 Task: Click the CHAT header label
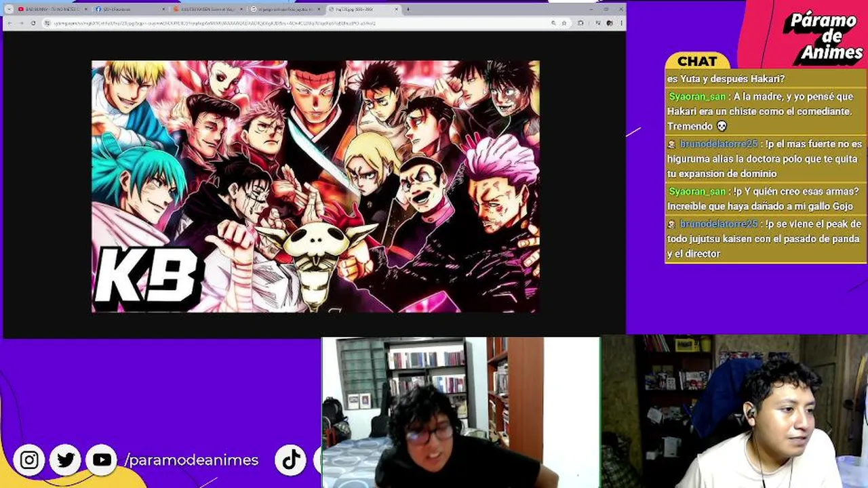(x=697, y=62)
